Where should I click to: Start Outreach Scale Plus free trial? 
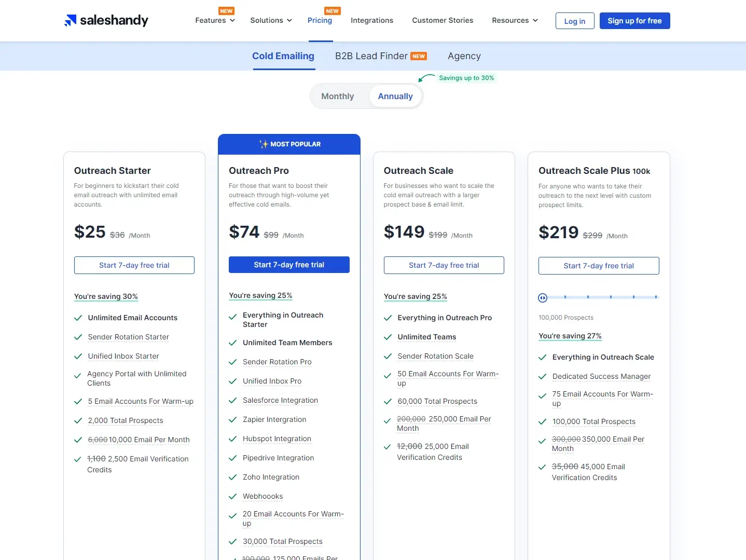[599, 266]
